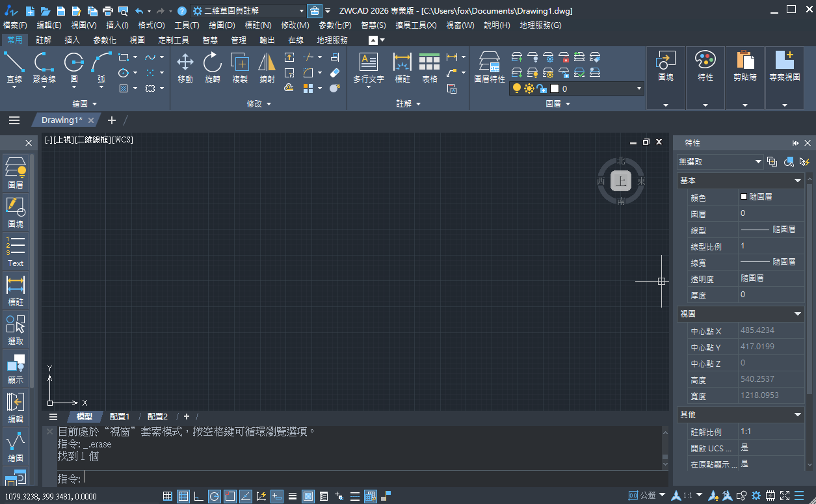The height and width of the screenshot is (504, 816).
Task: Open the 說明(H) menu
Action: pos(497,25)
